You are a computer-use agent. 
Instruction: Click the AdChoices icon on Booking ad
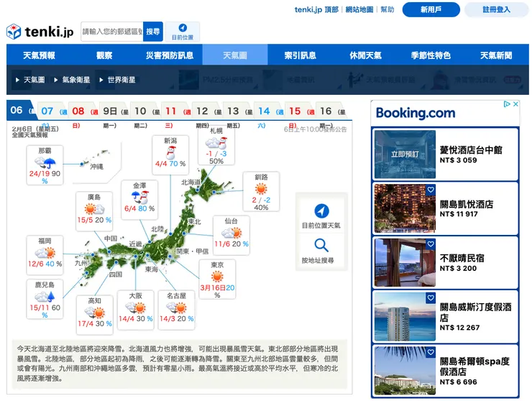[507, 103]
